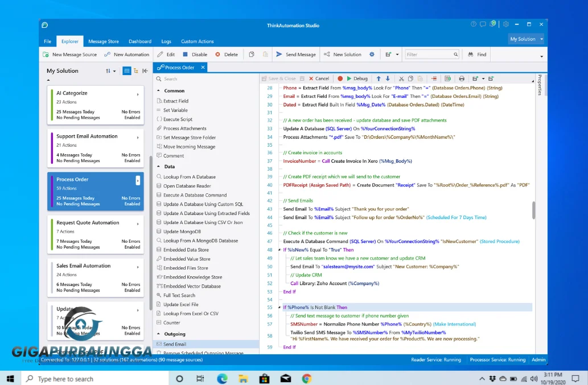Open the File menu
Image resolution: width=588 pixels, height=385 pixels.
(48, 41)
